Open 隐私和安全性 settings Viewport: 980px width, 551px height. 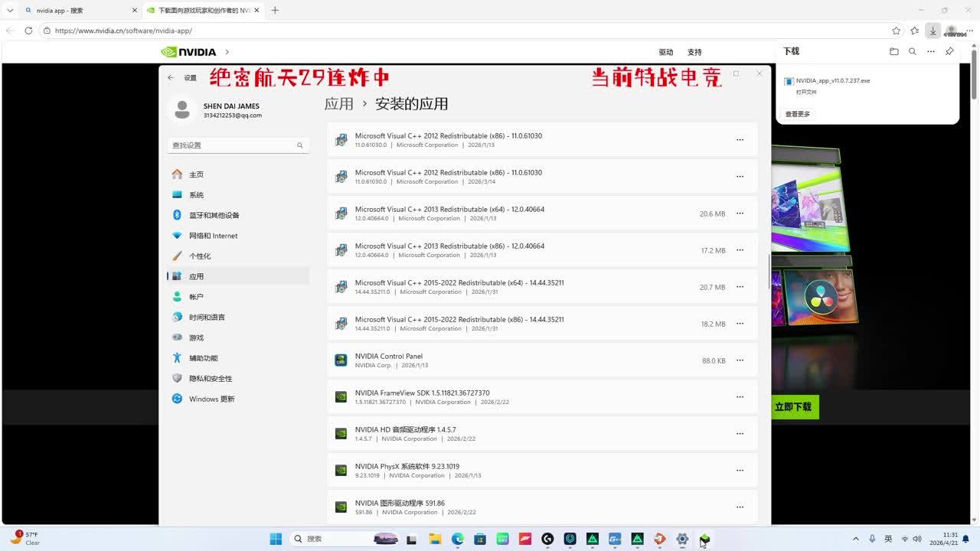coord(238,379)
